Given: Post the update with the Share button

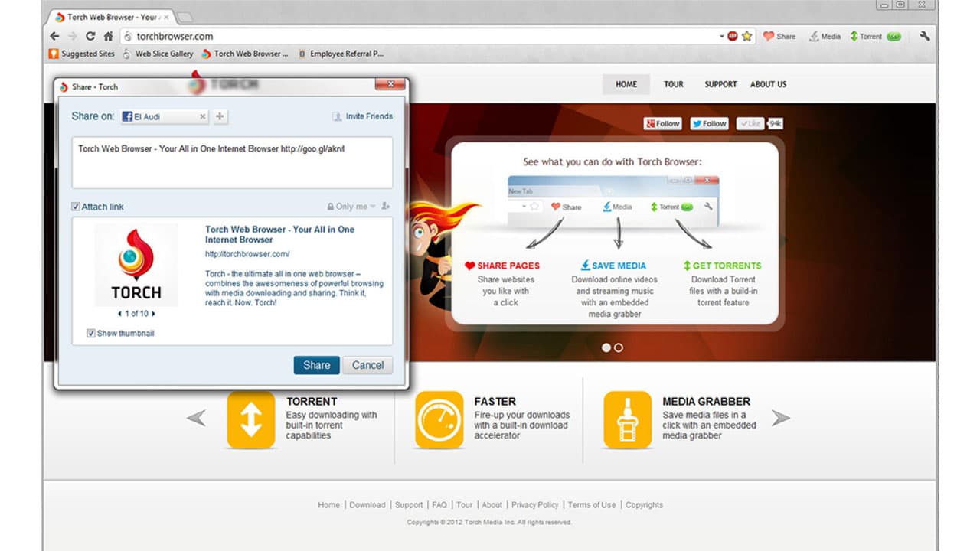Looking at the screenshot, I should point(316,365).
